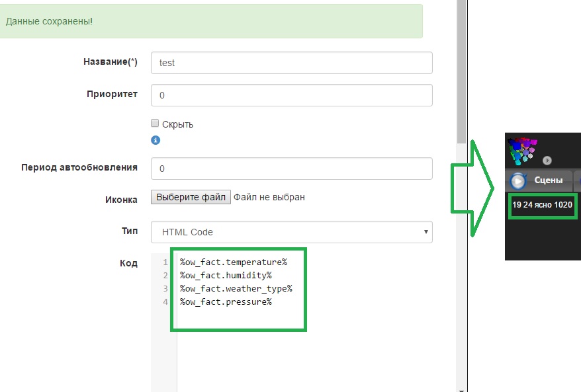Image resolution: width=581 pixels, height=392 pixels.
Task: Open the colorful cubes logo in preview
Action: tap(523, 151)
